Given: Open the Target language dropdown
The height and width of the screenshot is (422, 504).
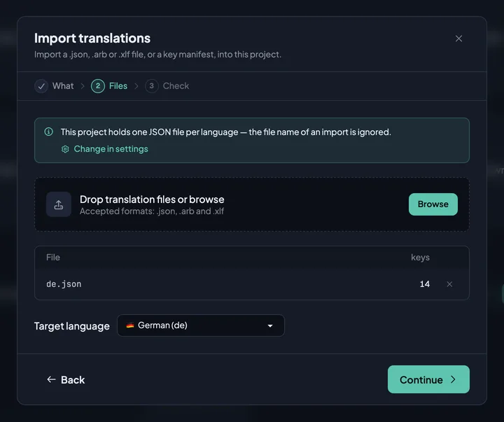Looking at the screenshot, I should coord(201,325).
